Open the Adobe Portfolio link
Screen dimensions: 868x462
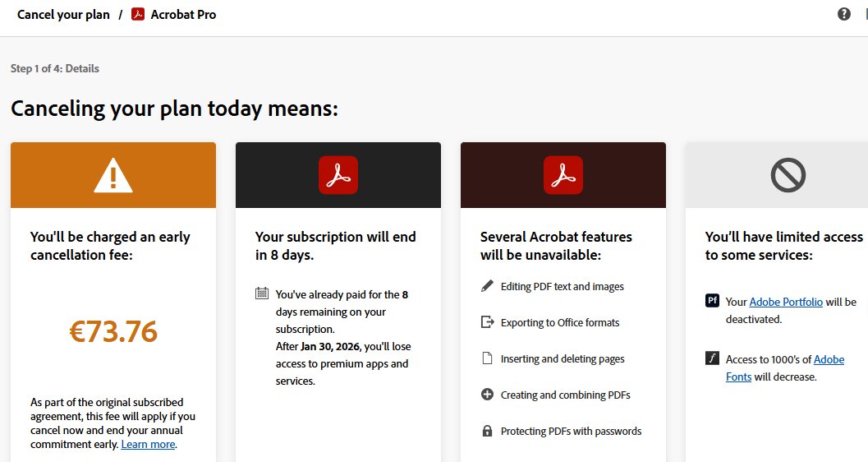(786, 302)
